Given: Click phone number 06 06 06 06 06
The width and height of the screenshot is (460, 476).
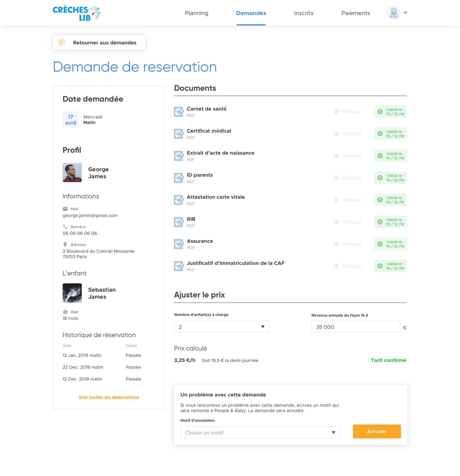Looking at the screenshot, I should pos(80,233).
